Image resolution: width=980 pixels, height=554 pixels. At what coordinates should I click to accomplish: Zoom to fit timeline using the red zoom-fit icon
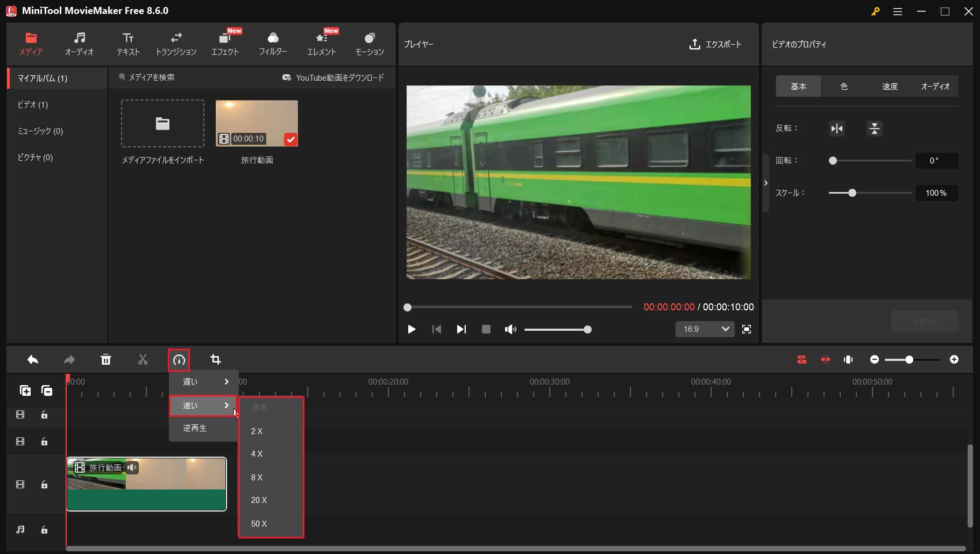pyautogui.click(x=801, y=359)
